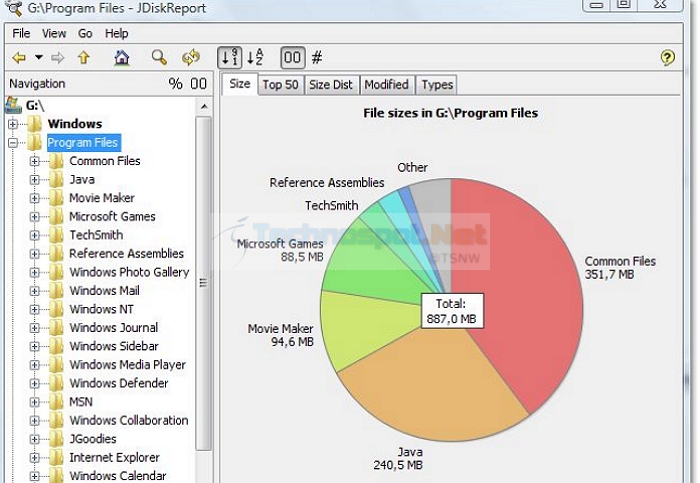Expand the Java folder node
This screenshot has width=700, height=483.
tap(34, 180)
